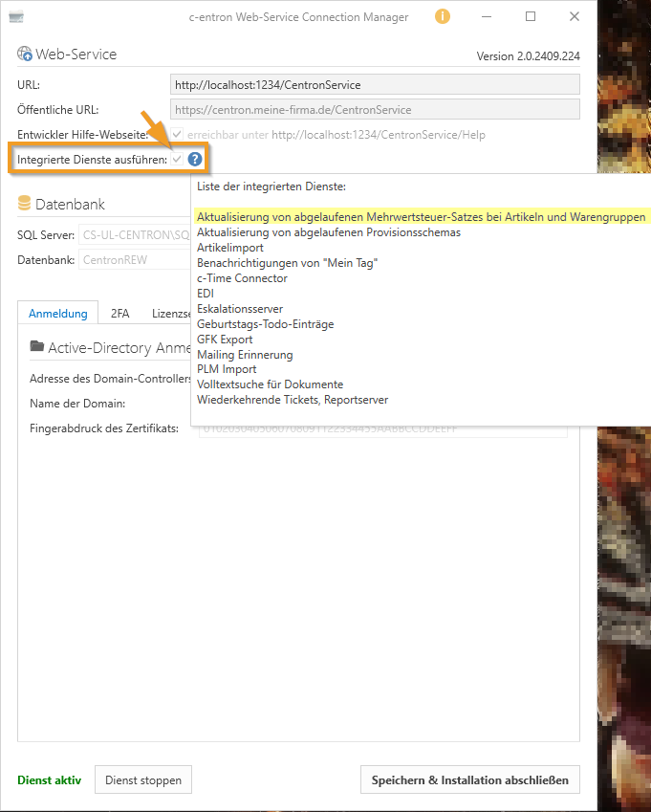Screen dimensions: 651x812
Task: Click the database icon beside Datenbank heading
Action: [x=25, y=204]
